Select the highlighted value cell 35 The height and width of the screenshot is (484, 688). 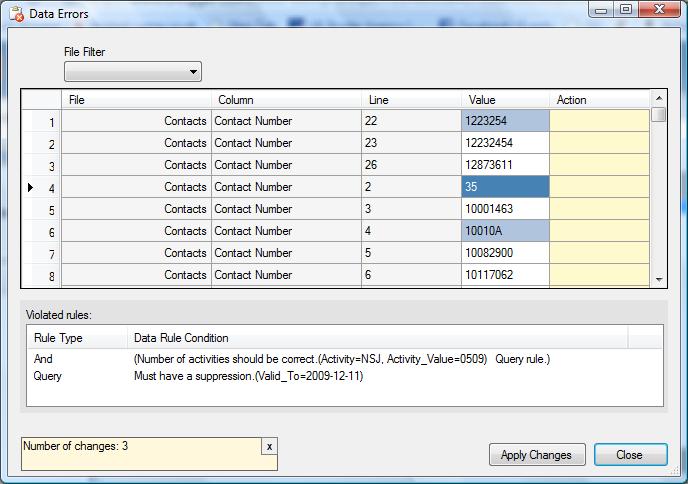(505, 186)
